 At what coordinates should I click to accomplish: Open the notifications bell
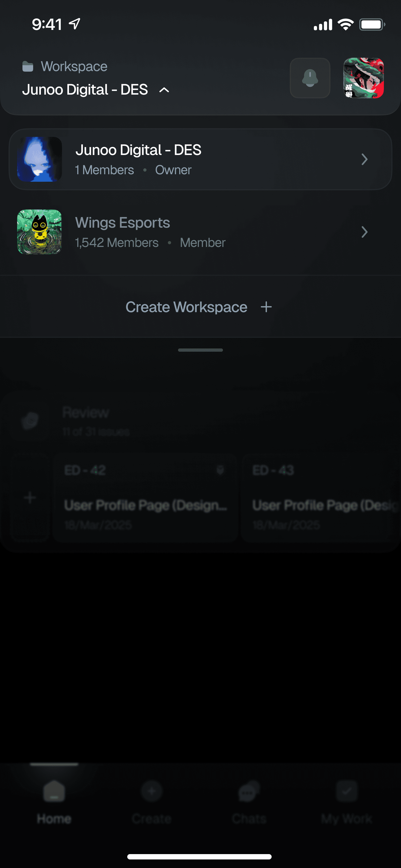point(310,78)
